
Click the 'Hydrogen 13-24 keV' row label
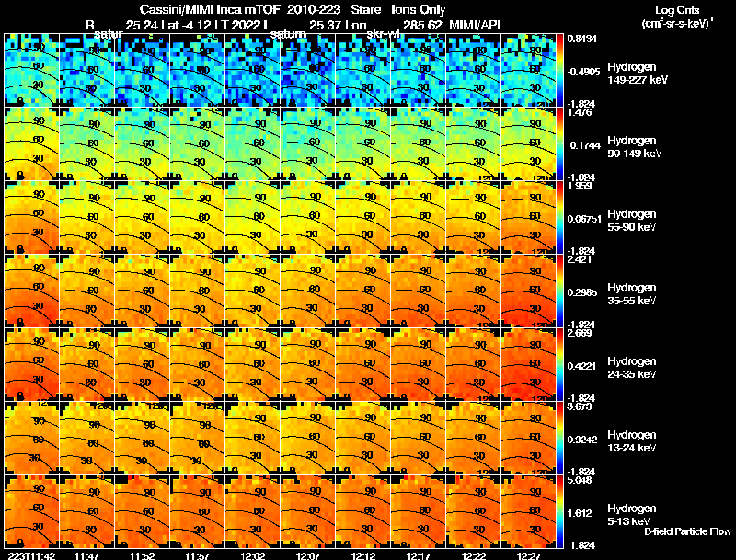point(631,441)
